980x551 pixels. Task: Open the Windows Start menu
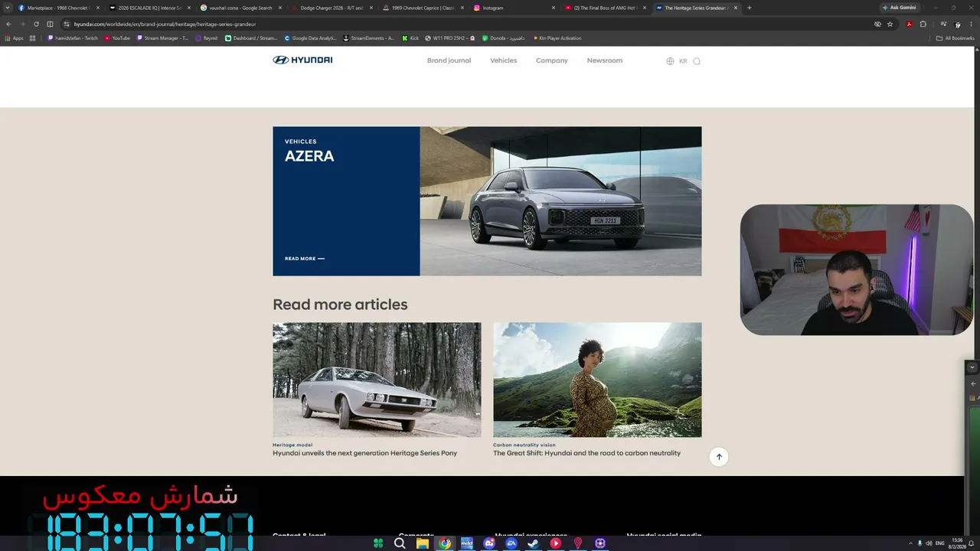[x=378, y=543]
